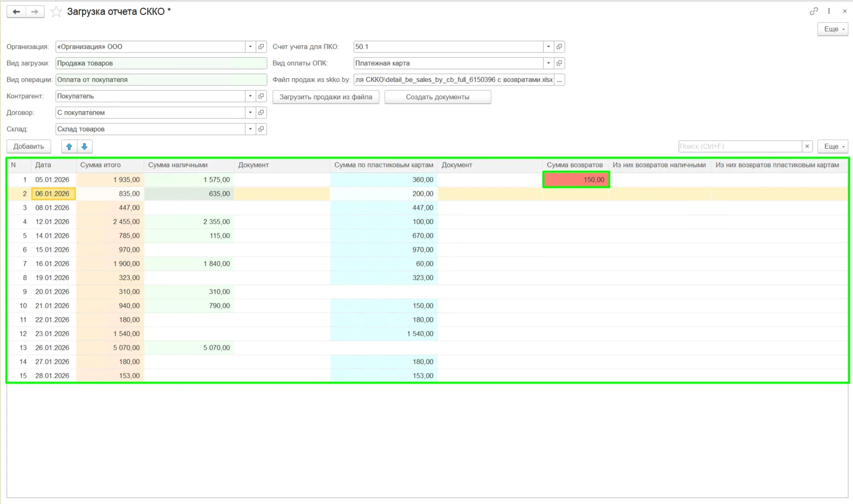853x504 pixels.
Task: Click the Добавить button
Action: point(29,146)
